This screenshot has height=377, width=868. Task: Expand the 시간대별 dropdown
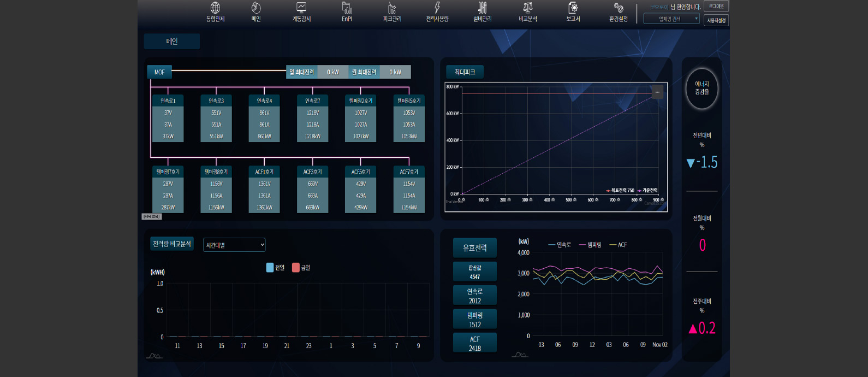point(234,245)
